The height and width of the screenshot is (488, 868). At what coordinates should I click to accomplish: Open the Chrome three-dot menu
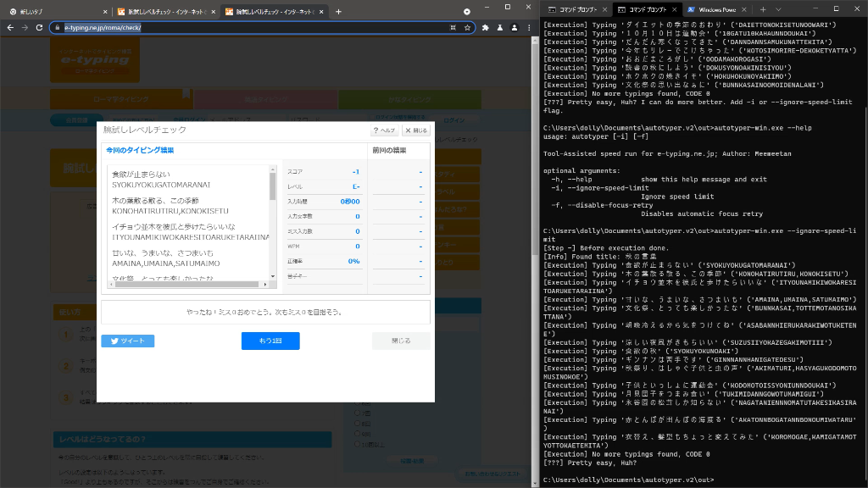pos(515,27)
